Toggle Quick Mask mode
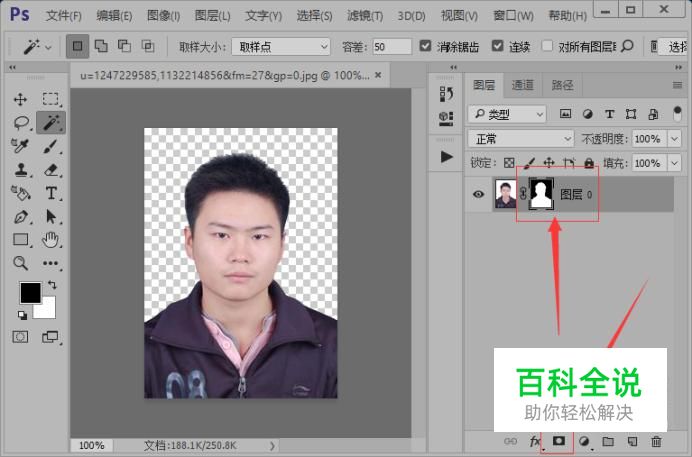 [20, 337]
